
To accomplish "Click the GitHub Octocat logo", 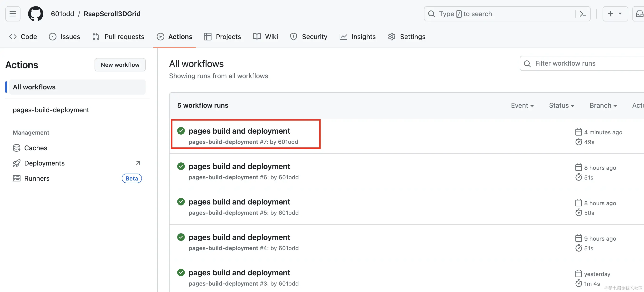I will click(x=35, y=14).
